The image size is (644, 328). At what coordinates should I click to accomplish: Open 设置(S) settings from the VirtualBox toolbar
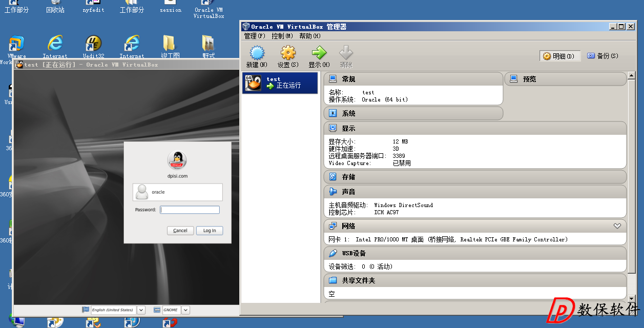(288, 53)
